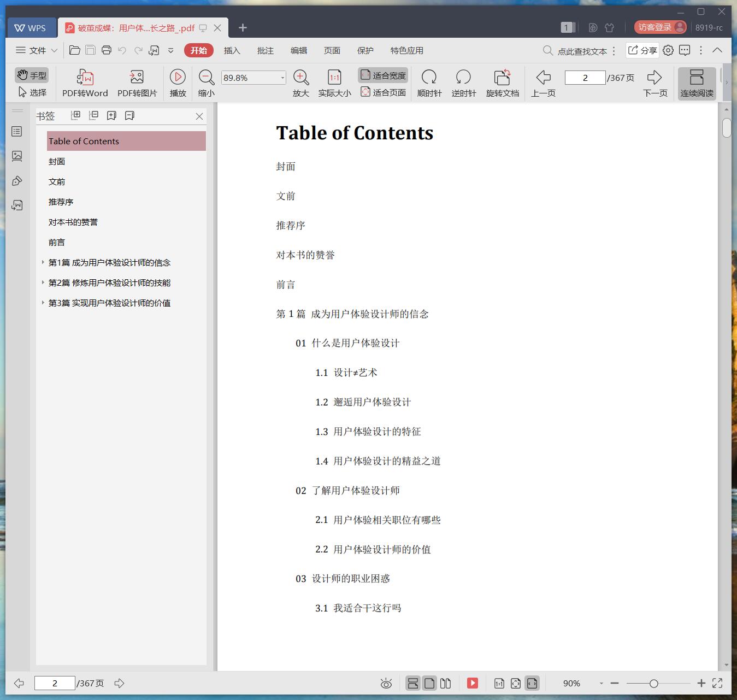The width and height of the screenshot is (737, 700).
Task: Toggle 连续阅读 mode
Action: pos(697,84)
